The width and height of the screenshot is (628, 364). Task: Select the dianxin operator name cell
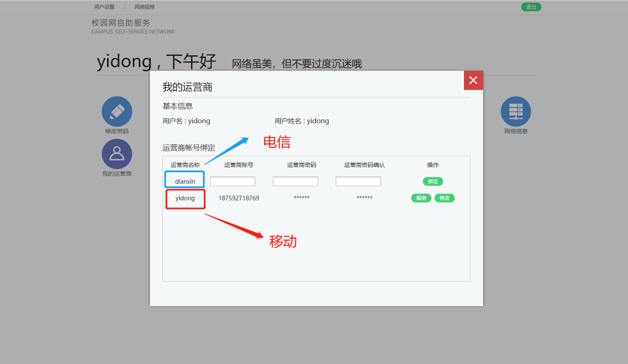(185, 182)
